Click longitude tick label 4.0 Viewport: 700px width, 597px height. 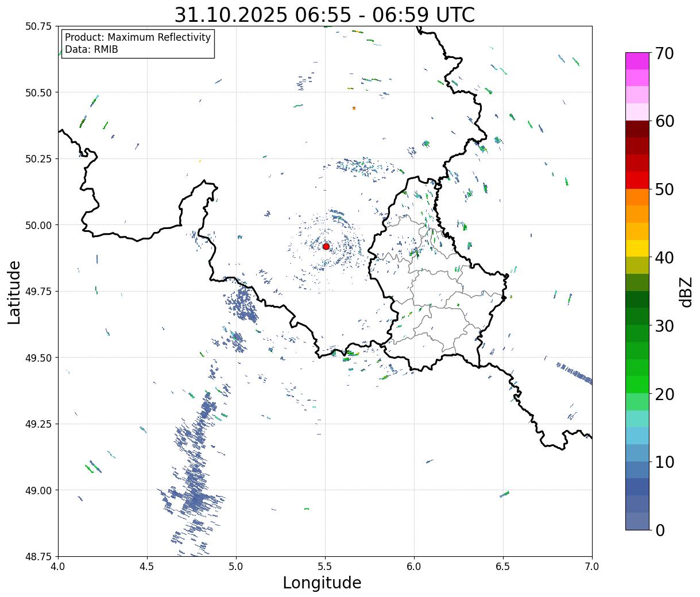point(58,567)
